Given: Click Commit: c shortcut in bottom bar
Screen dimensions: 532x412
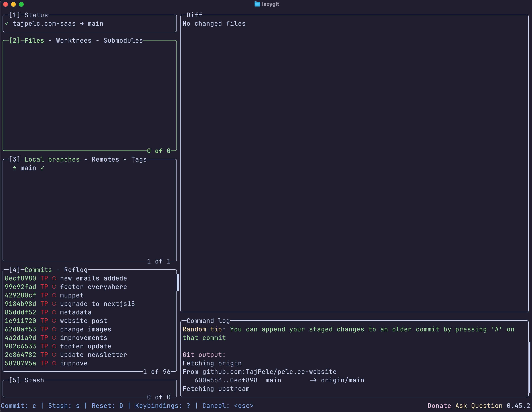Looking at the screenshot, I should click(x=19, y=406).
